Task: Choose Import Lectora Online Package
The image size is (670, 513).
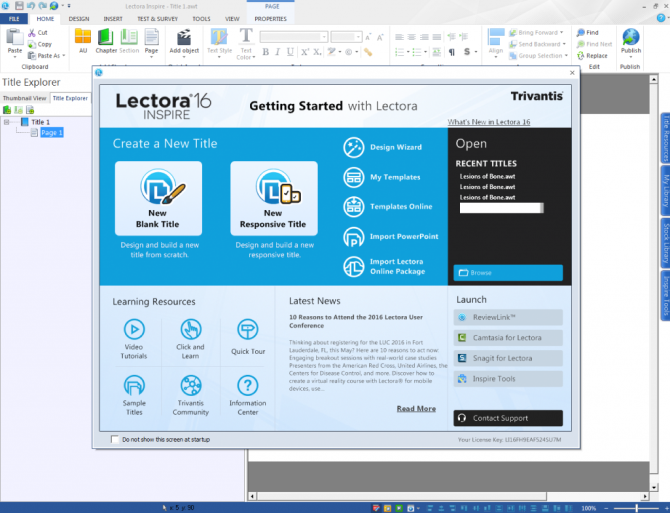Action: [x=384, y=267]
